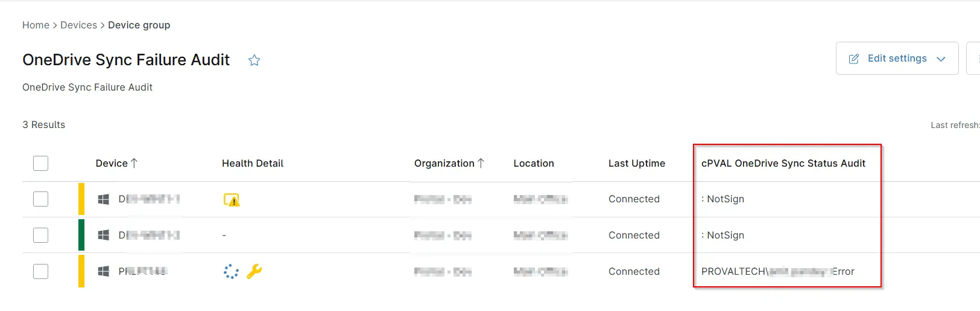Check the third device row checkbox
This screenshot has width=980, height=311.
(x=40, y=272)
